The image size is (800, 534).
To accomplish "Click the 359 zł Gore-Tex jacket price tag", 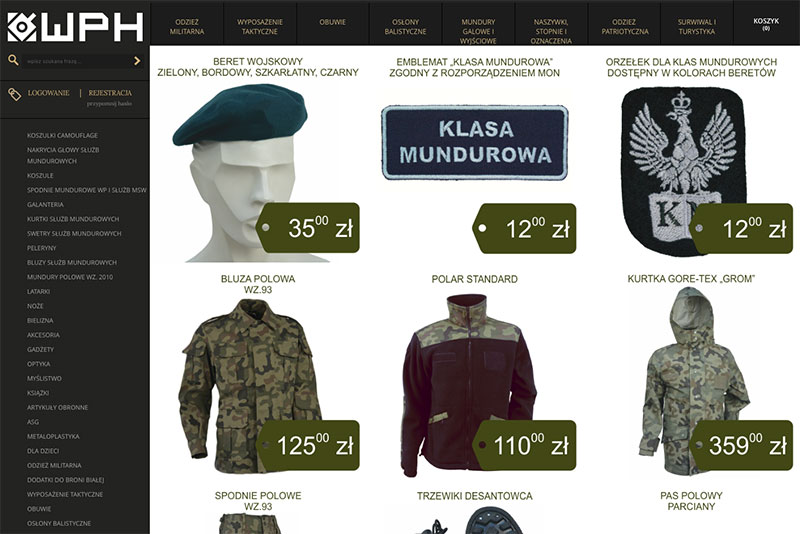I will pos(741,445).
